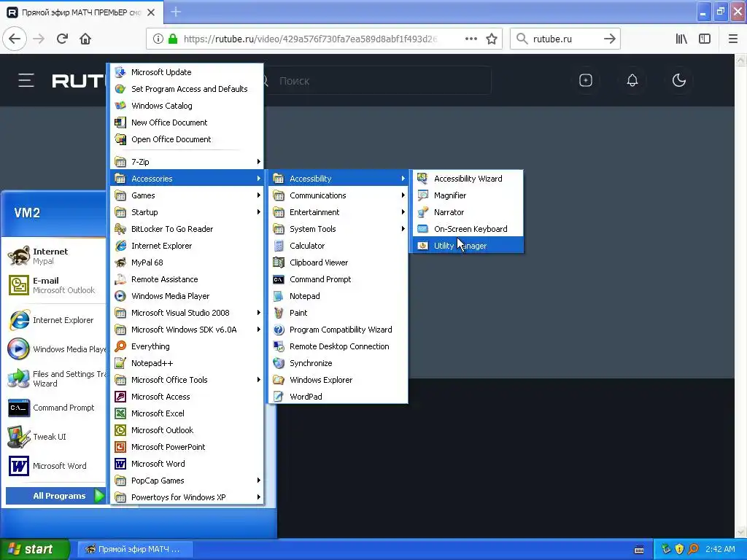Open Set Program Access and Defaults
This screenshot has width=747, height=560.
pos(187,89)
